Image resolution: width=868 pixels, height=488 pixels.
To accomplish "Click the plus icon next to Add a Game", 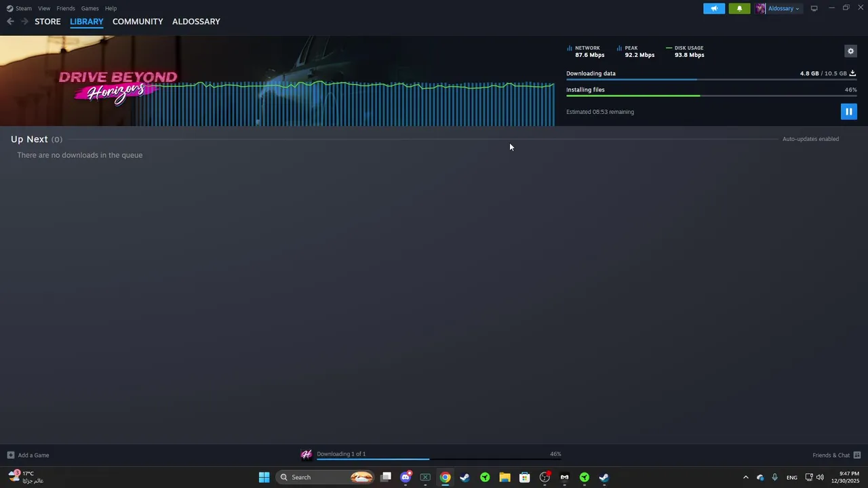I will 10,455.
